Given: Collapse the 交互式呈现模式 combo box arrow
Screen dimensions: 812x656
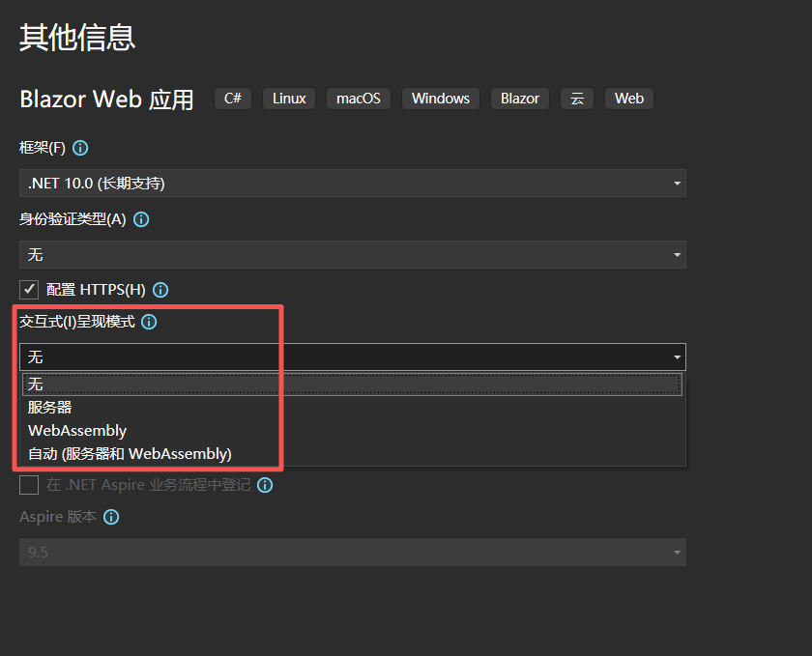Looking at the screenshot, I should tap(677, 357).
